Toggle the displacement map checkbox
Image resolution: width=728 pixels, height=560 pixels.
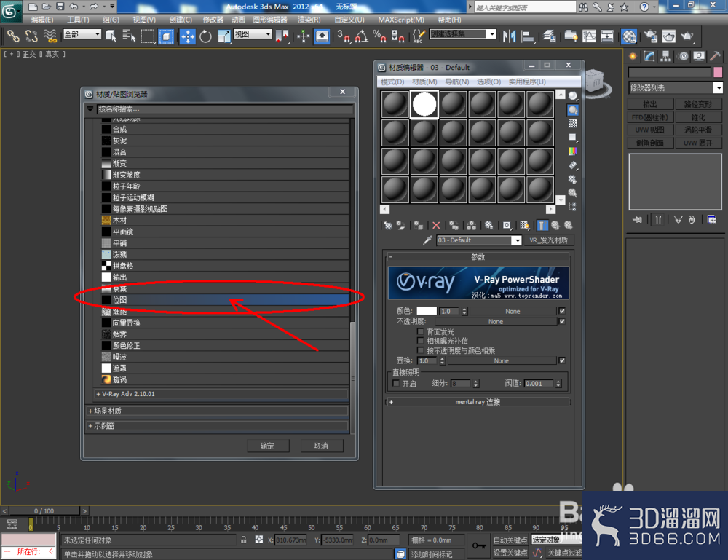(x=562, y=360)
